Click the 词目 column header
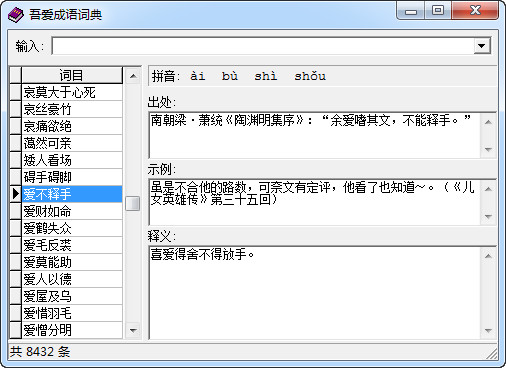 (x=72, y=75)
